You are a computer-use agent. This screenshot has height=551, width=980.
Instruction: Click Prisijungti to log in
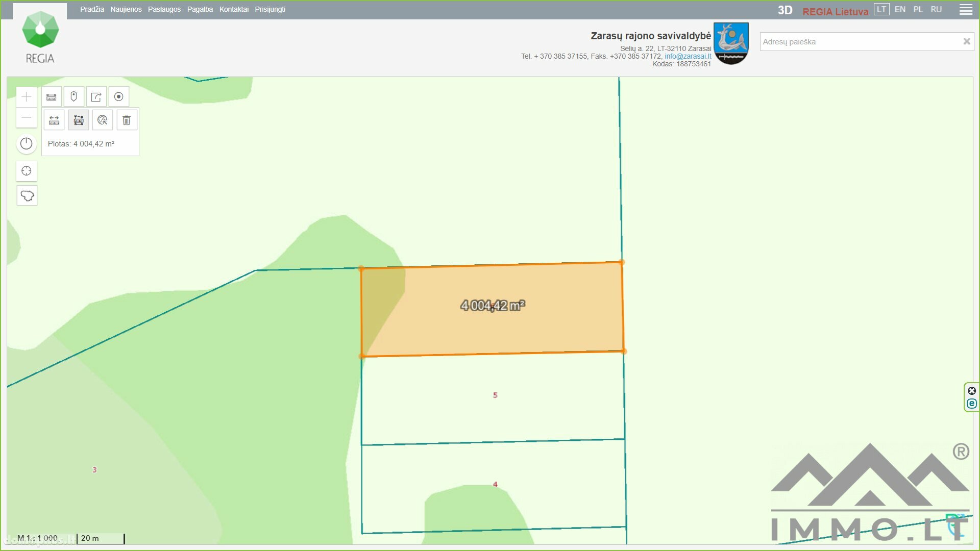click(x=270, y=9)
